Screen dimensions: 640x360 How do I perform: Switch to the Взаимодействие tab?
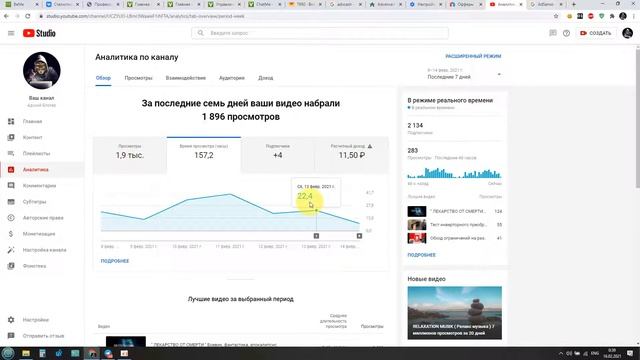tap(186, 78)
